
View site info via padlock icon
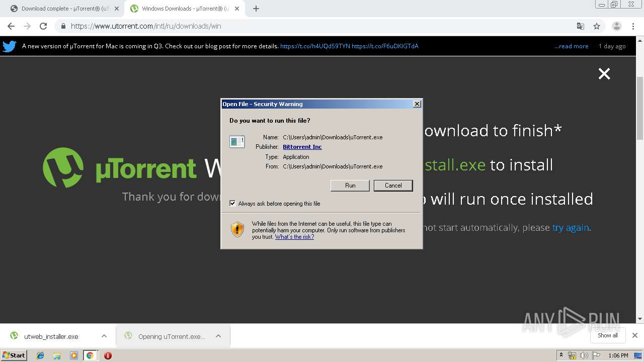(63, 26)
